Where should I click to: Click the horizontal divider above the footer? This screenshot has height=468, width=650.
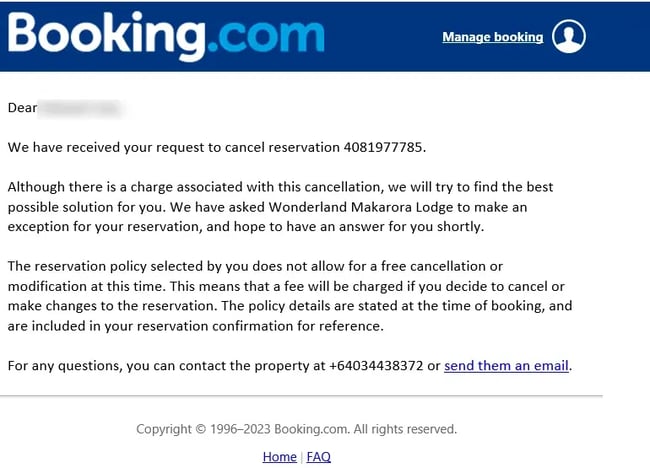300,396
